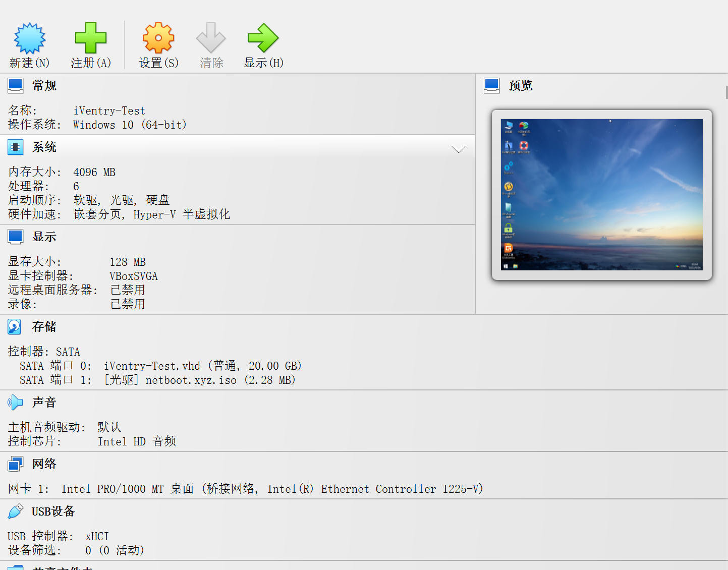Click the 常规 section monitor icon
728x570 pixels.
click(15, 85)
